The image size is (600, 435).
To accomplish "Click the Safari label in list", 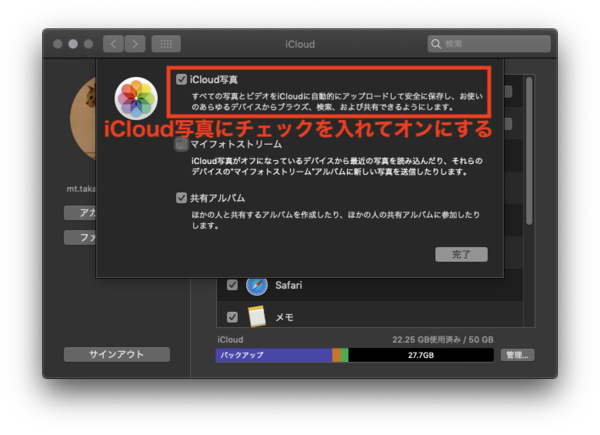I will (289, 285).
